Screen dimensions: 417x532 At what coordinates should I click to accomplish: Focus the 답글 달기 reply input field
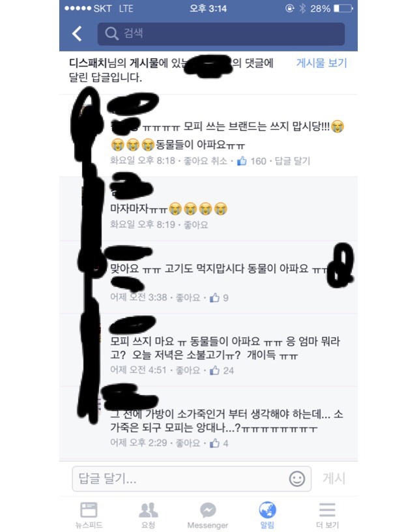[192, 479]
